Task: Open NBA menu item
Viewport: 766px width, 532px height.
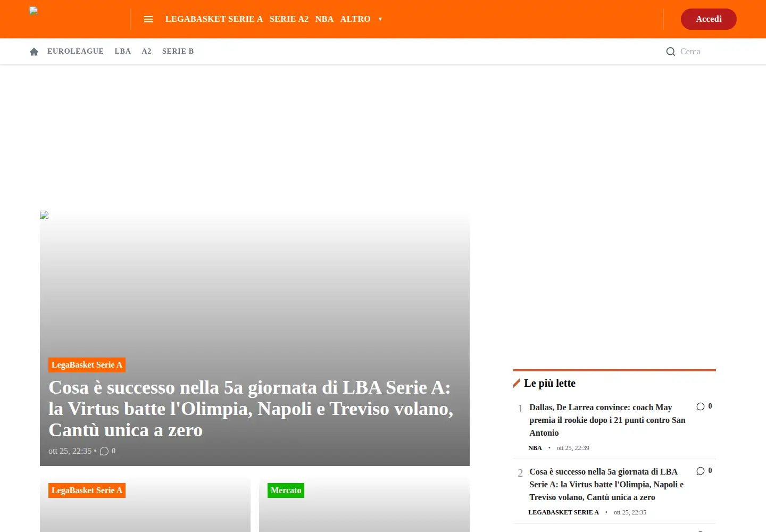Action: tap(324, 19)
